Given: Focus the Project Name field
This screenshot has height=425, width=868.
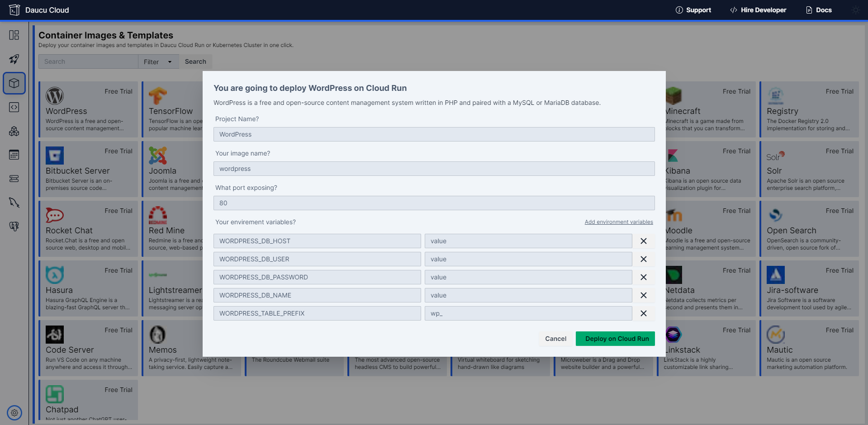Looking at the screenshot, I should point(434,134).
